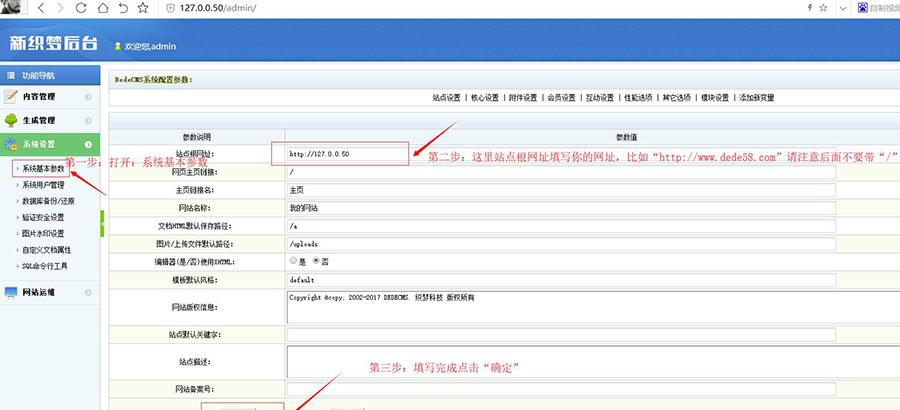Click the 站点描述 textarea
Image resolution: width=900 pixels, height=410 pixels.
click(593, 362)
